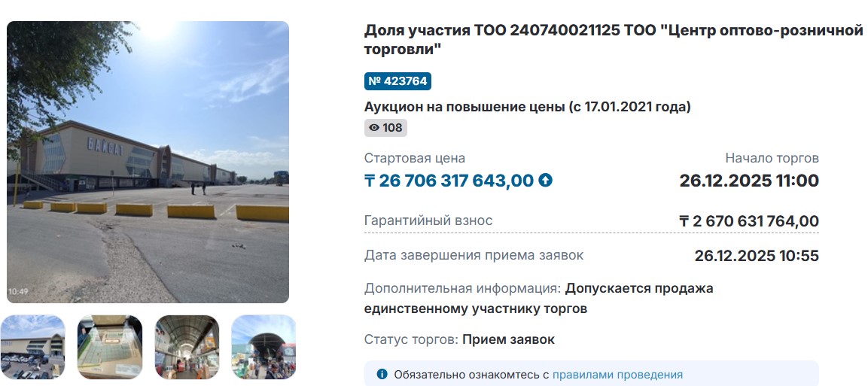Image resolution: width=868 pixels, height=386 pixels.
Task: Open the main building photo
Action: 148,162
